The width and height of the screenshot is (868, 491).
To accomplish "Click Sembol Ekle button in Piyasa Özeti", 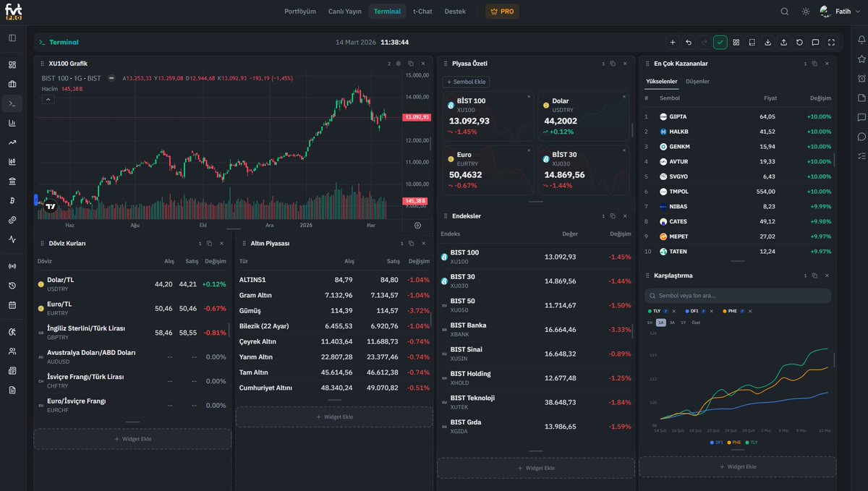I will (x=467, y=82).
